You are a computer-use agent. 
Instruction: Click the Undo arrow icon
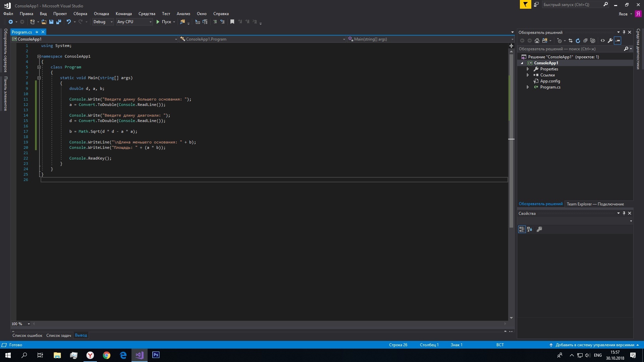tap(68, 22)
